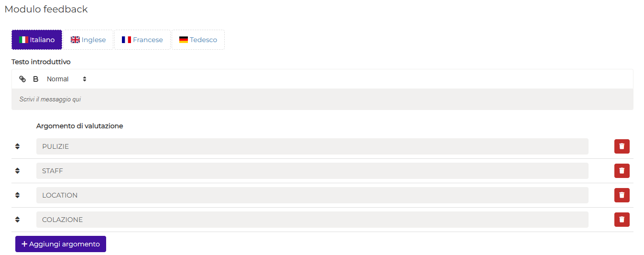Toggle bold formatting in the editor
Image resolution: width=644 pixels, height=255 pixels.
[x=35, y=79]
